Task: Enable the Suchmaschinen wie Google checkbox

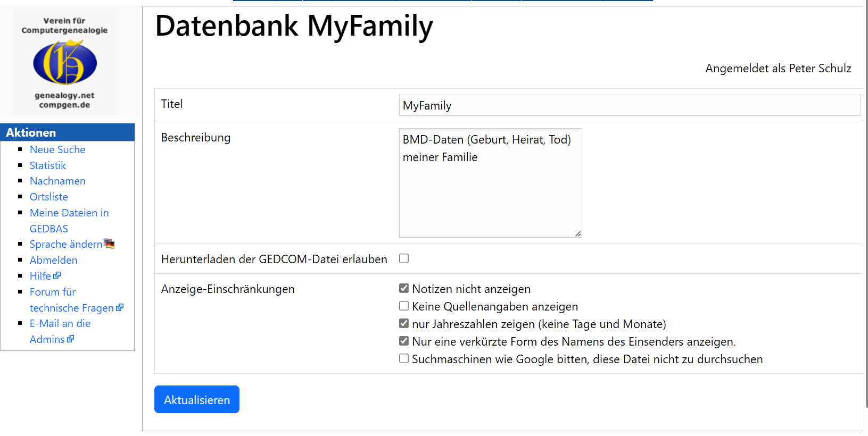Action: [x=404, y=358]
